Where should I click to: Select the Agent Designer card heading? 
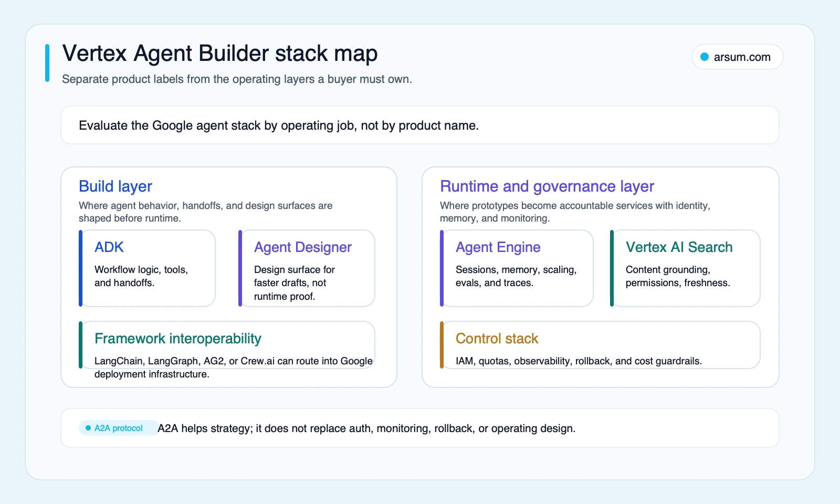(303, 247)
